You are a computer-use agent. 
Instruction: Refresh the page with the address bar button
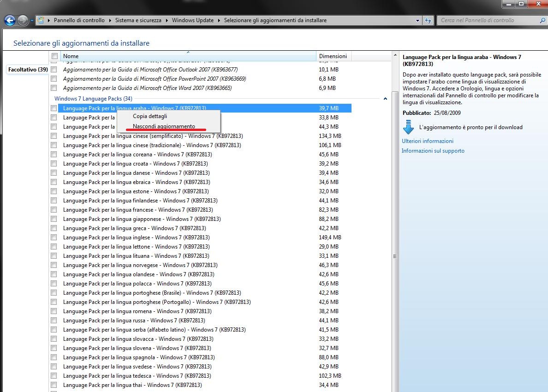pyautogui.click(x=428, y=21)
